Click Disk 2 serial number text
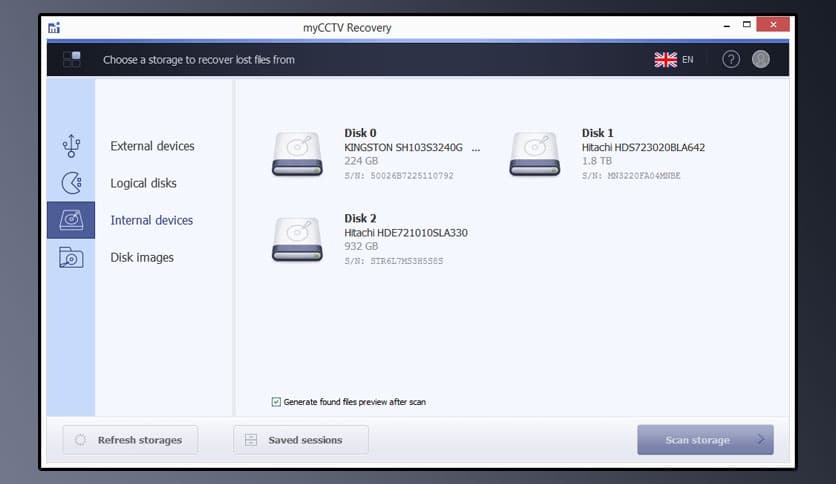The height and width of the screenshot is (484, 836). click(x=393, y=261)
